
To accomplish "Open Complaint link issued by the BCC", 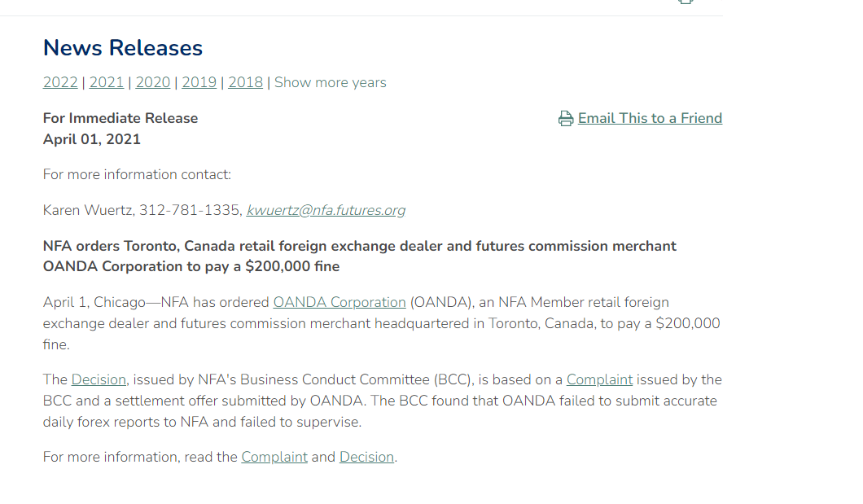I will (599, 379).
